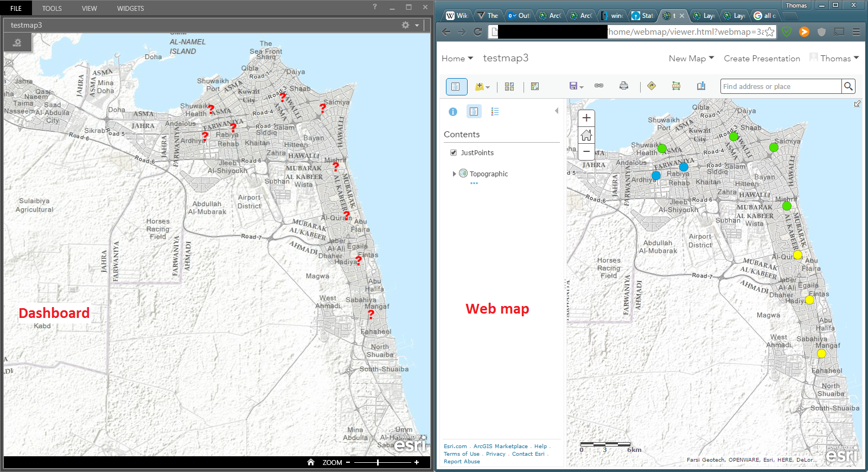Click the orange play extension icon

pyautogui.click(x=804, y=32)
